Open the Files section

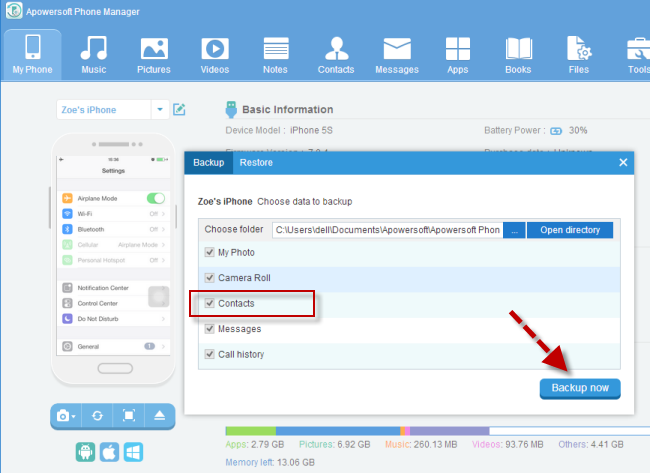pos(579,54)
